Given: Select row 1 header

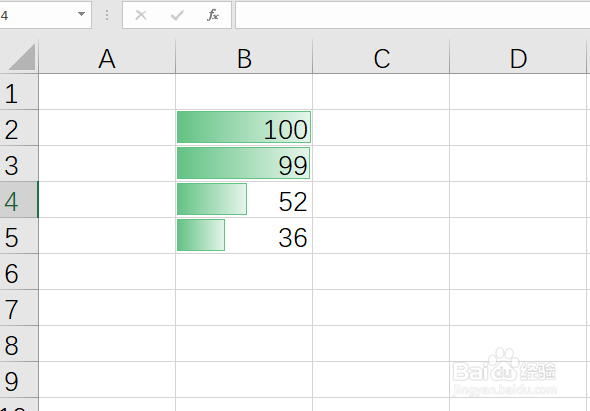Looking at the screenshot, I should pos(19,92).
